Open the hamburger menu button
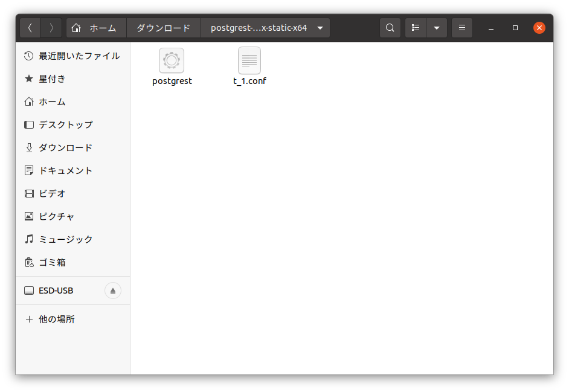569x392 pixels. (x=462, y=28)
